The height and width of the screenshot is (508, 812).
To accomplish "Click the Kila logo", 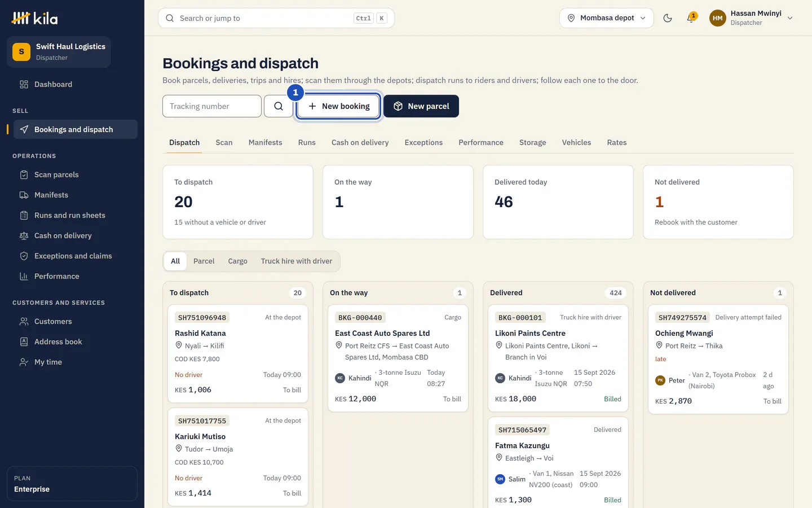I will pos(34,18).
